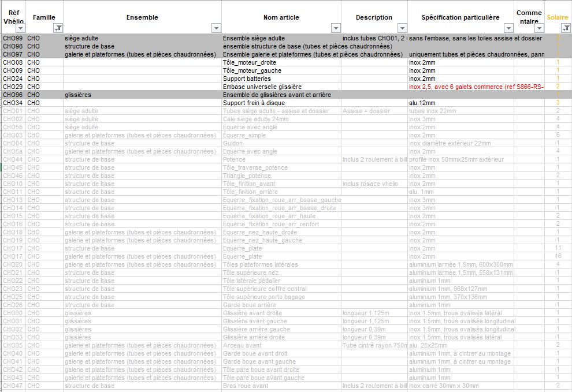Click the 'inclus rosace vhélio' description cell
Viewport: 572px width, 392px height.
[x=374, y=184]
